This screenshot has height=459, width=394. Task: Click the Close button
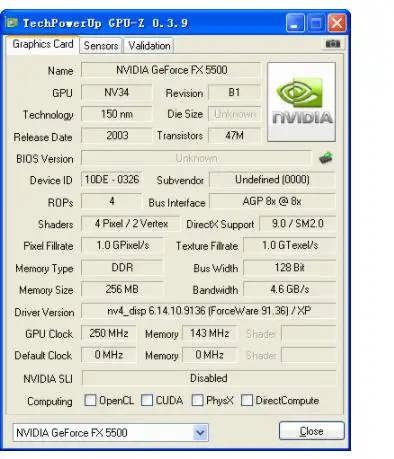(x=311, y=431)
